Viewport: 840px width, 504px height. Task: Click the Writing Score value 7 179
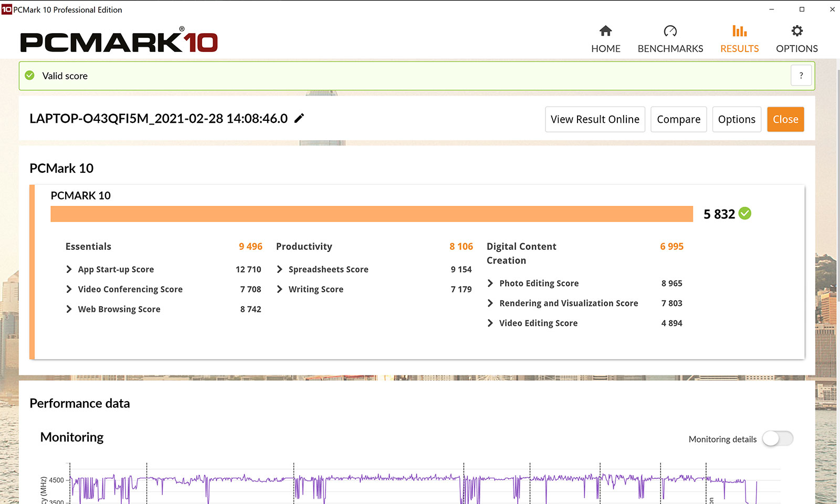point(461,289)
